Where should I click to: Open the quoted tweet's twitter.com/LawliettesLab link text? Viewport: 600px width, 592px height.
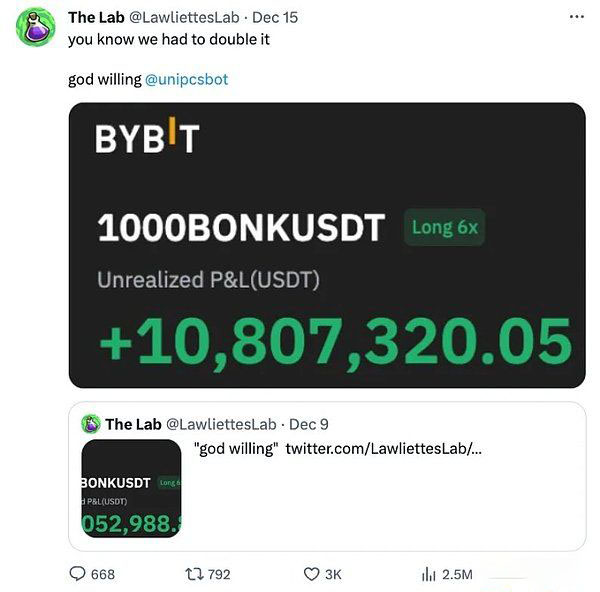pos(384,449)
